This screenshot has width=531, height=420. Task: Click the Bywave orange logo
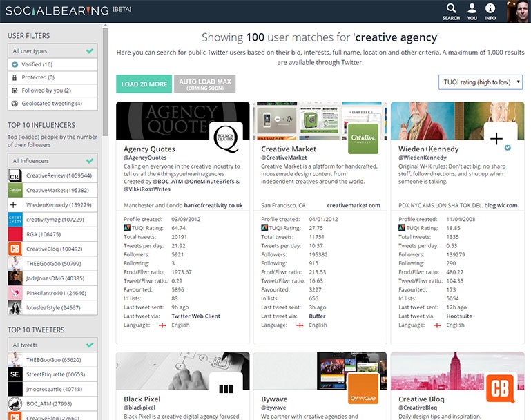pos(363,388)
